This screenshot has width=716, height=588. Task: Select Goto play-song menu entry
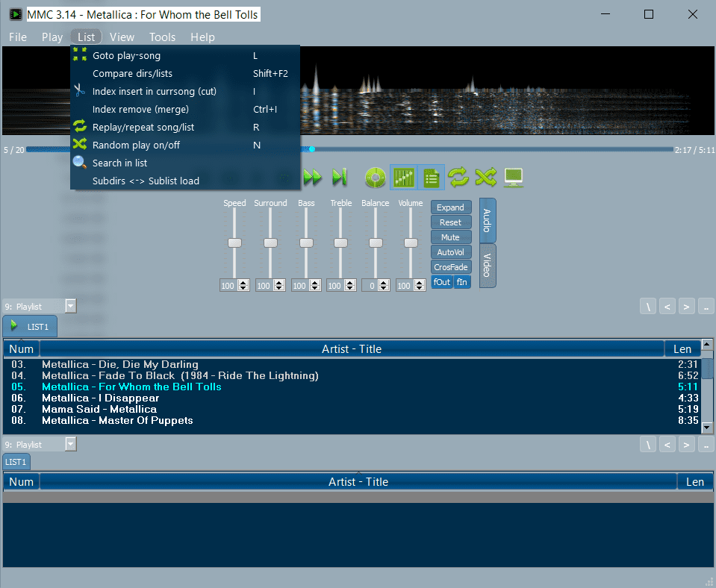pyautogui.click(x=185, y=56)
